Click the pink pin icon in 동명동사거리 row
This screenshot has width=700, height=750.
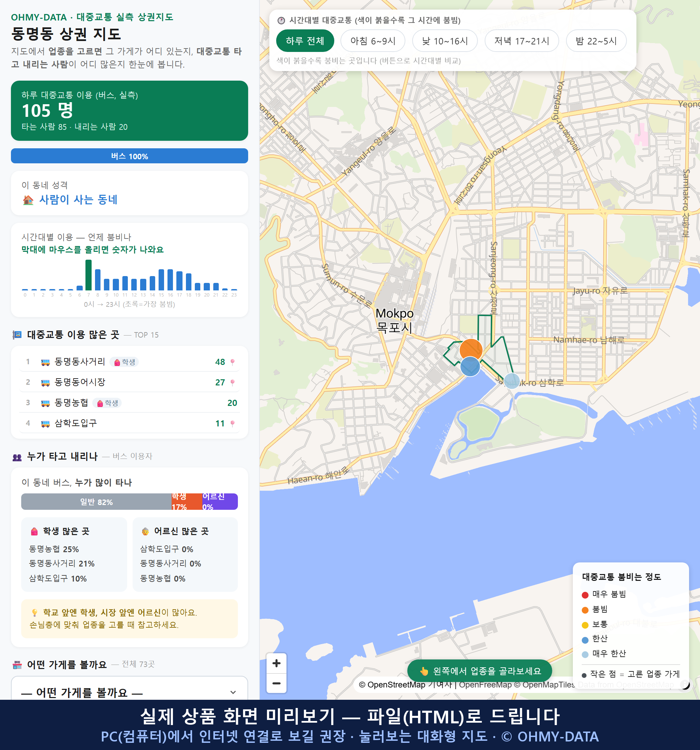pyautogui.click(x=232, y=362)
